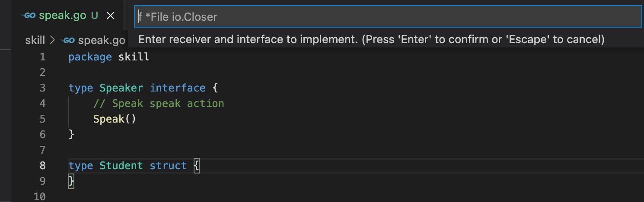Open the speak.go breadcrumb file item
The width and height of the screenshot is (644, 202).
tap(102, 40)
